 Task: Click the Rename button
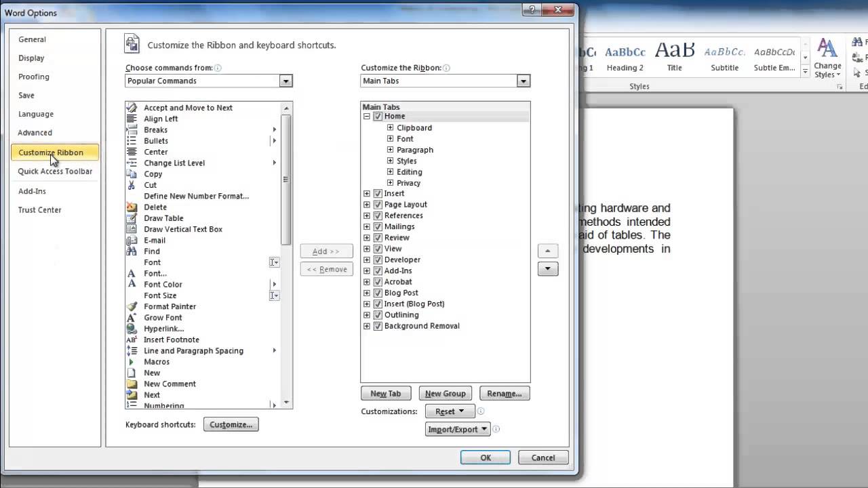coord(505,393)
